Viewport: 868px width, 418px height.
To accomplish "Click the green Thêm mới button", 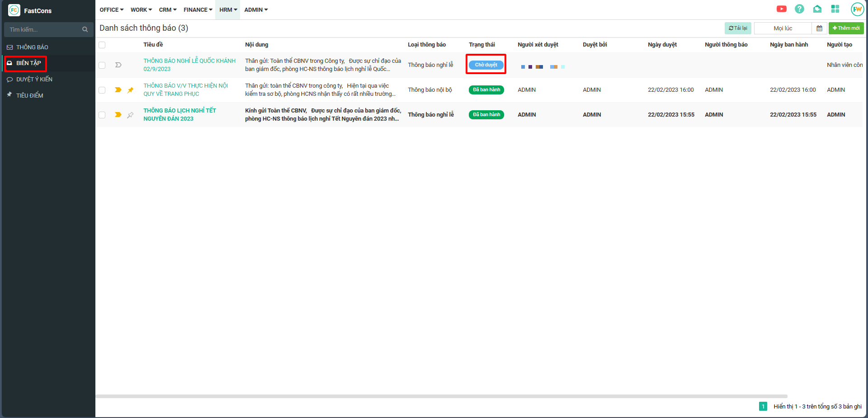I will [846, 28].
